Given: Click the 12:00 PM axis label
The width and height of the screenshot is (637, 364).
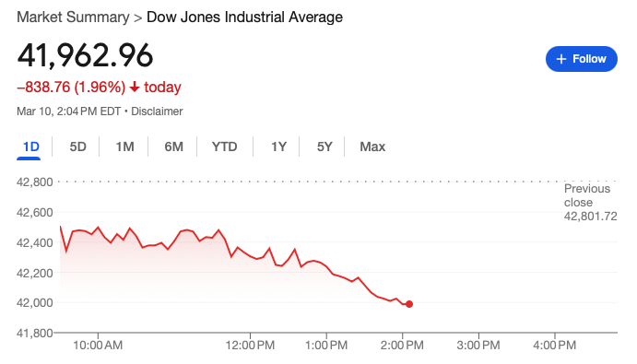Looking at the screenshot, I should click(250, 346).
